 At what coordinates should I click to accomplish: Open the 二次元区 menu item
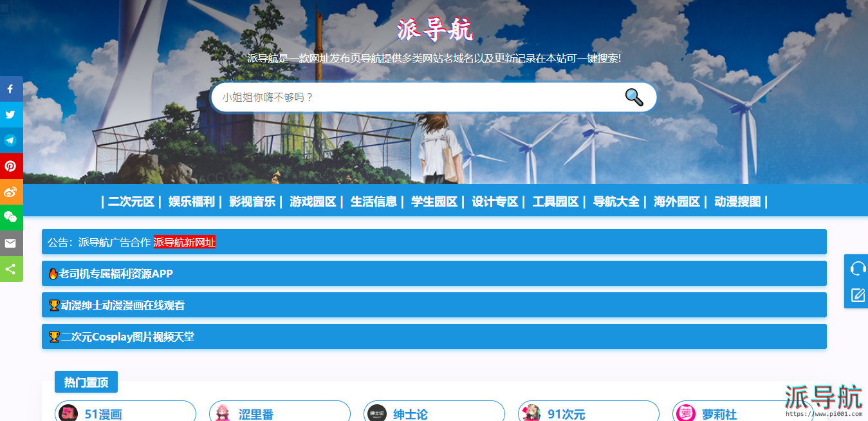[131, 201]
